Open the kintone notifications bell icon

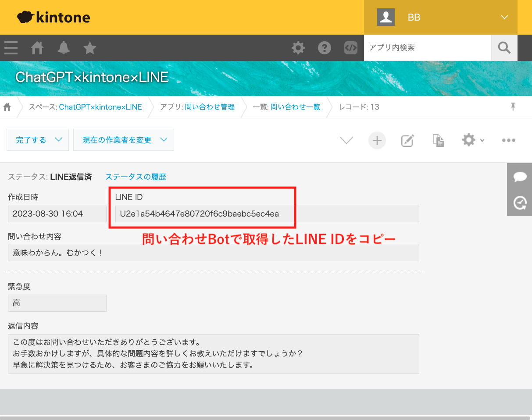(64, 48)
